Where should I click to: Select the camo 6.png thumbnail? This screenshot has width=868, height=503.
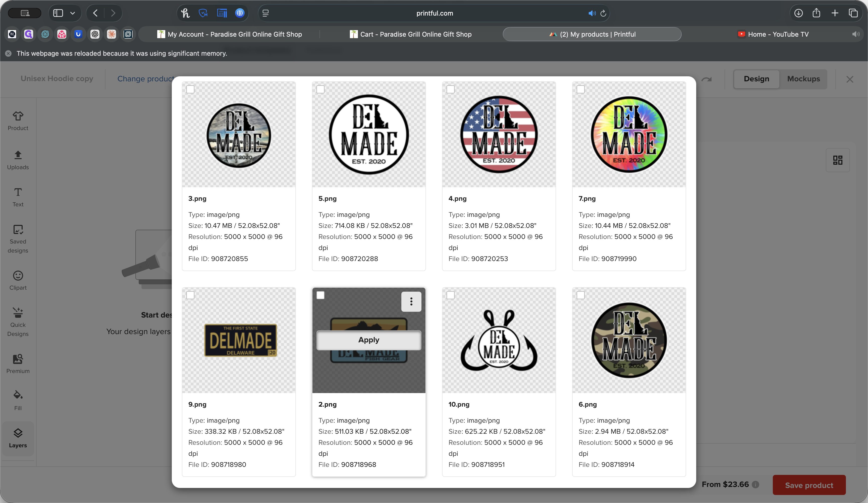pyautogui.click(x=629, y=340)
